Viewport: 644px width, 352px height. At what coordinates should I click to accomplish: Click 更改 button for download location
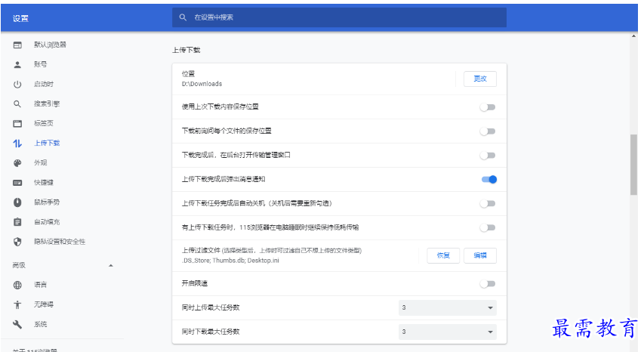tap(479, 79)
